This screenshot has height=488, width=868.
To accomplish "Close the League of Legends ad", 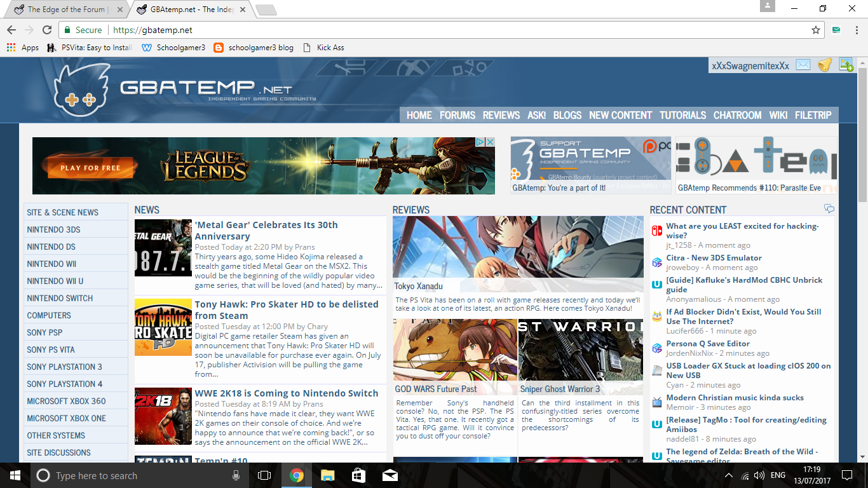I will coord(491,142).
